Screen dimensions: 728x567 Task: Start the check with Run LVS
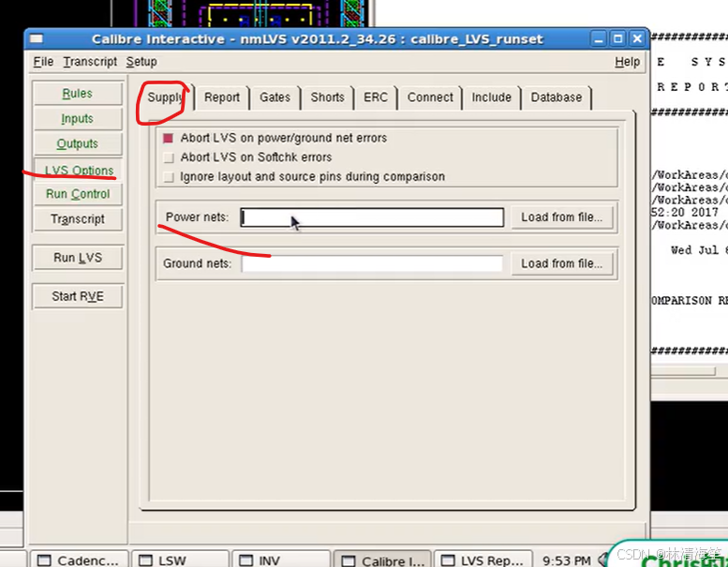point(78,258)
